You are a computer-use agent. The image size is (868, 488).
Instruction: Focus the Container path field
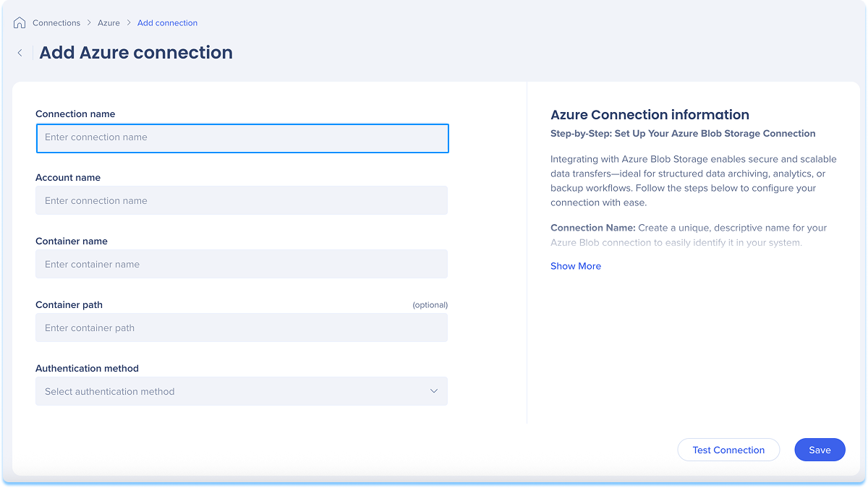[242, 328]
